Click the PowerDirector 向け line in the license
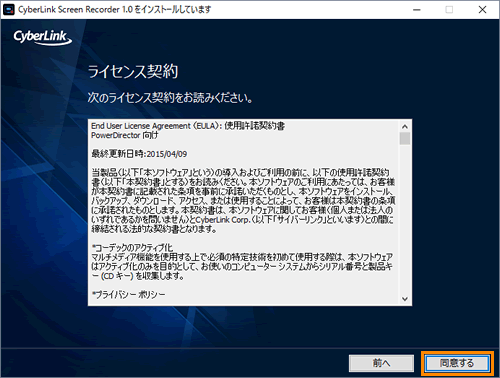Screen dimensions: 500x378 (x=125, y=135)
